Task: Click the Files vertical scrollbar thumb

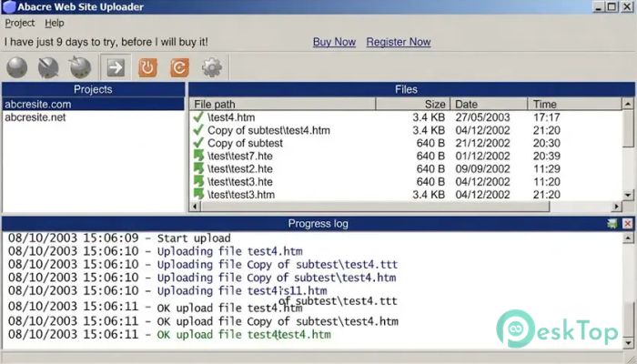Action: 628,128
